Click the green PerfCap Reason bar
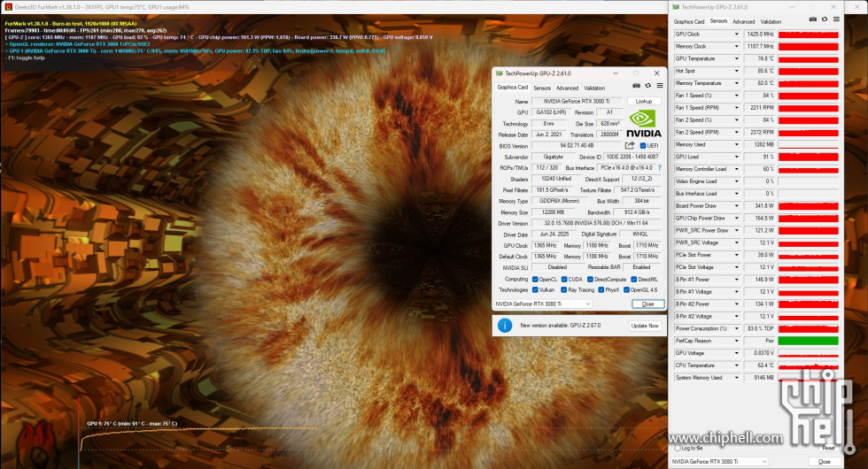 coord(808,341)
